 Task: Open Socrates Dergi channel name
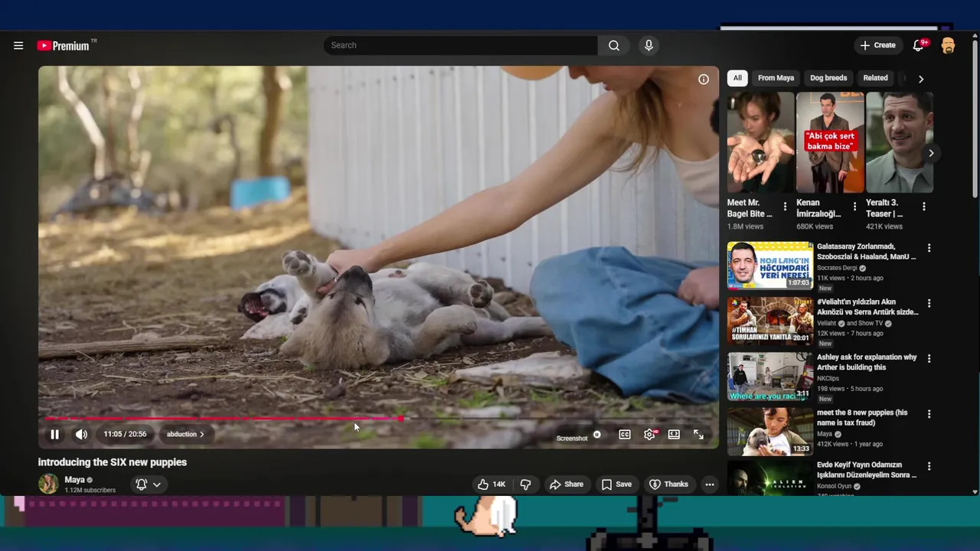(x=837, y=268)
